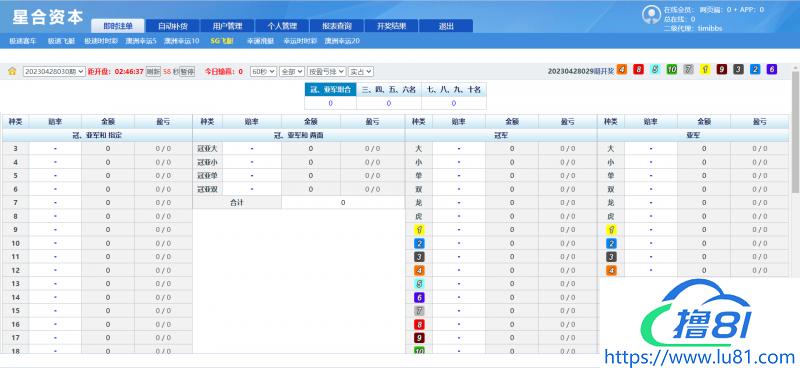Open the 实占 dropdown

[x=361, y=72]
